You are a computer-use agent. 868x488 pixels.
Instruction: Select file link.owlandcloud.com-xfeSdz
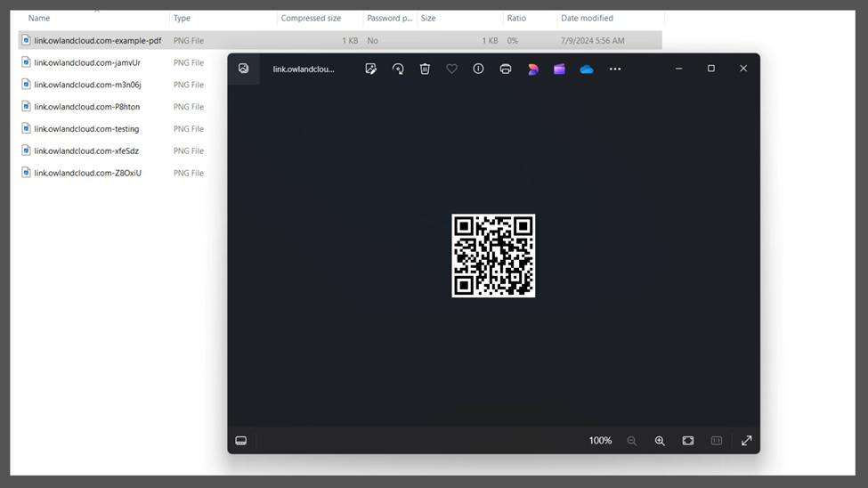click(x=86, y=150)
